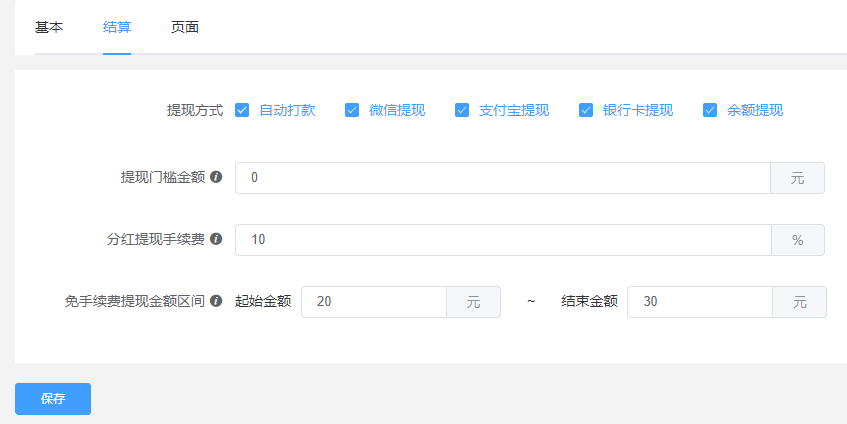The height and width of the screenshot is (424, 847).
Task: Toggle the 银行卡提现 checkbox
Action: [x=586, y=110]
